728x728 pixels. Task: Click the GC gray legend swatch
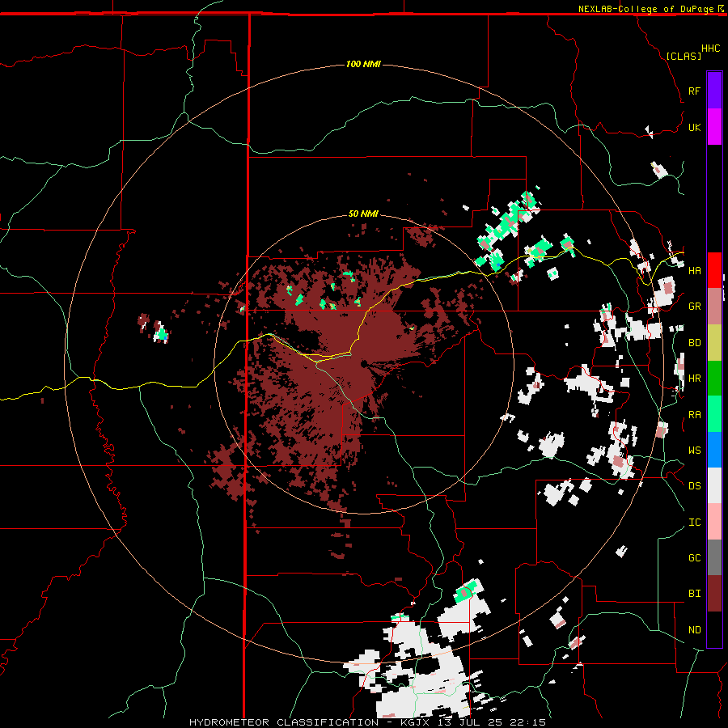(714, 557)
